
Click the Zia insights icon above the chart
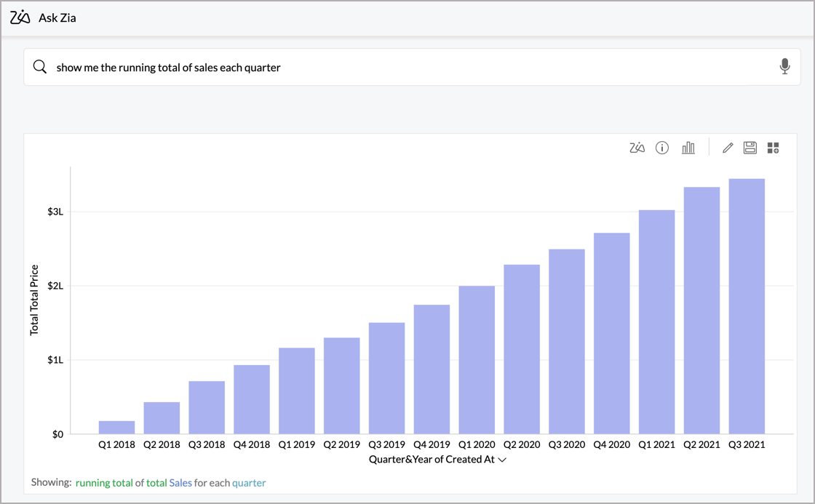pyautogui.click(x=637, y=148)
